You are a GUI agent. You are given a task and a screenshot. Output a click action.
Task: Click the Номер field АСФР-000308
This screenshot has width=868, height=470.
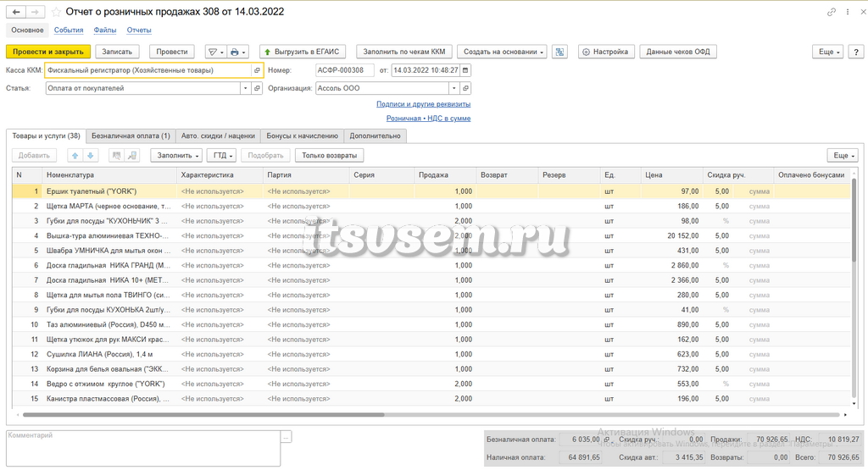[x=344, y=70]
